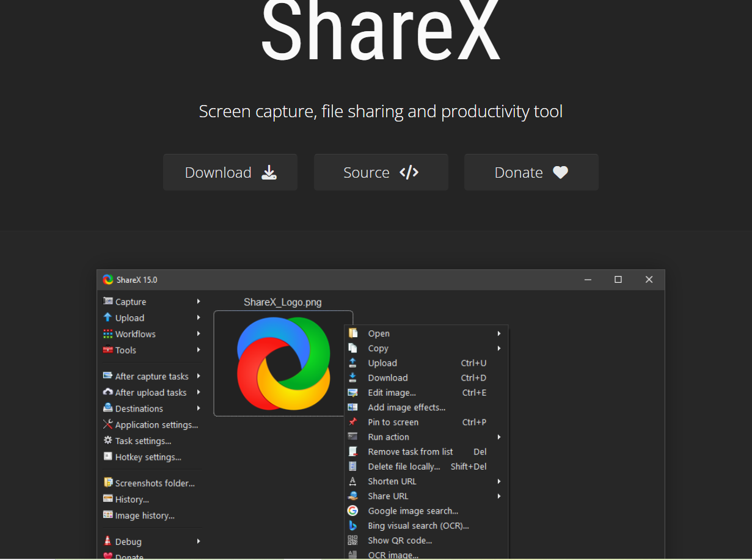The width and height of the screenshot is (752, 560).
Task: Expand the Workflows submenu arrow
Action: (x=199, y=333)
